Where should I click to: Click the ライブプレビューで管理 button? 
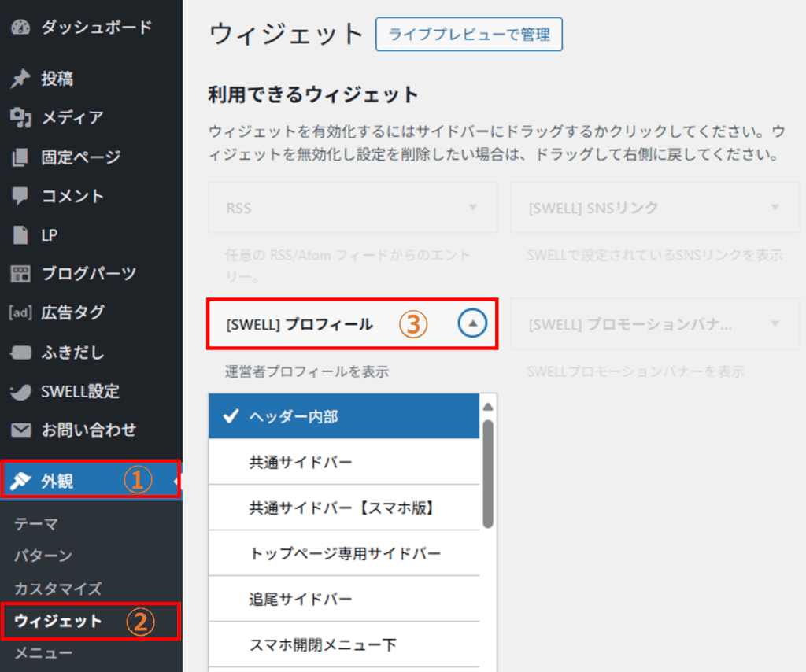click(468, 35)
